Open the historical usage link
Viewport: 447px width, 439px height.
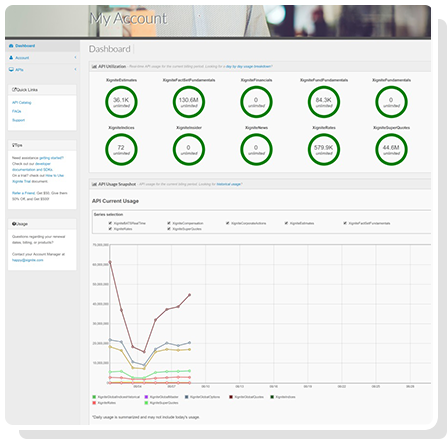tap(229, 184)
